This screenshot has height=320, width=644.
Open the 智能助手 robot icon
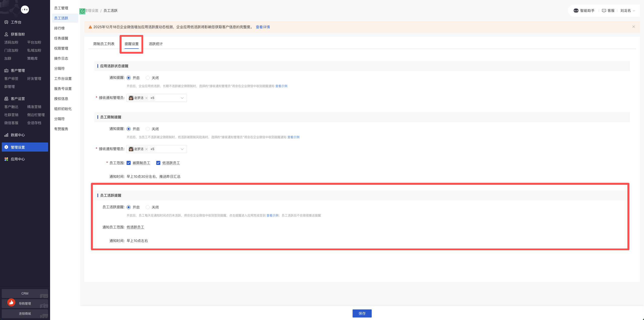click(576, 11)
